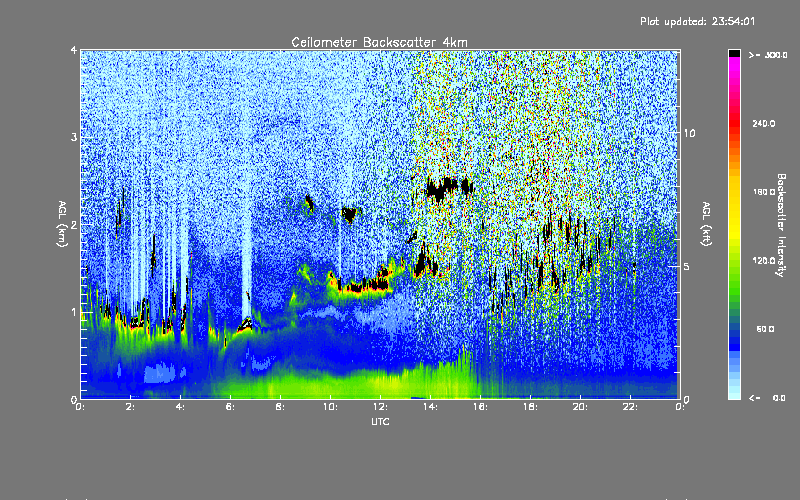The height and width of the screenshot is (500, 800).
Task: Click the "Backscatter Intensity" colorbar title
Action: [x=781, y=225]
